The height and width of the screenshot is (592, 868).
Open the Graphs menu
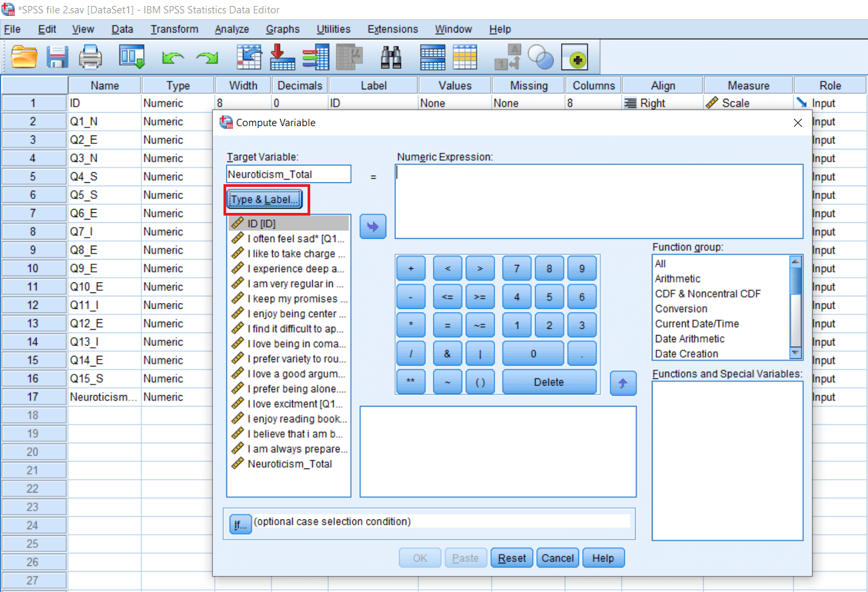[282, 29]
